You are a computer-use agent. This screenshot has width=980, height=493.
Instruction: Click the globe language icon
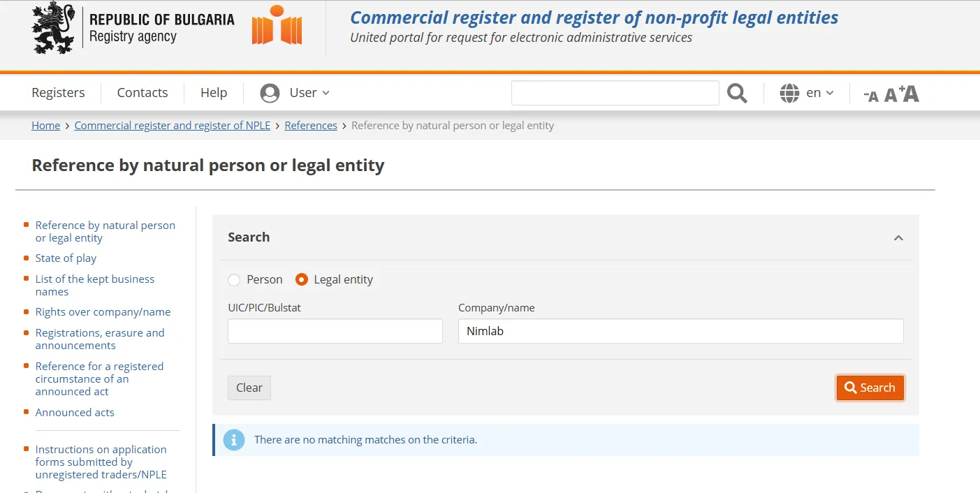789,93
